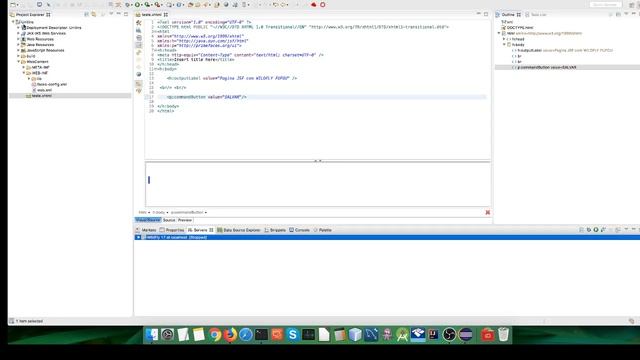
Task: Open System Preferences from the dock
Action: pos(167,335)
